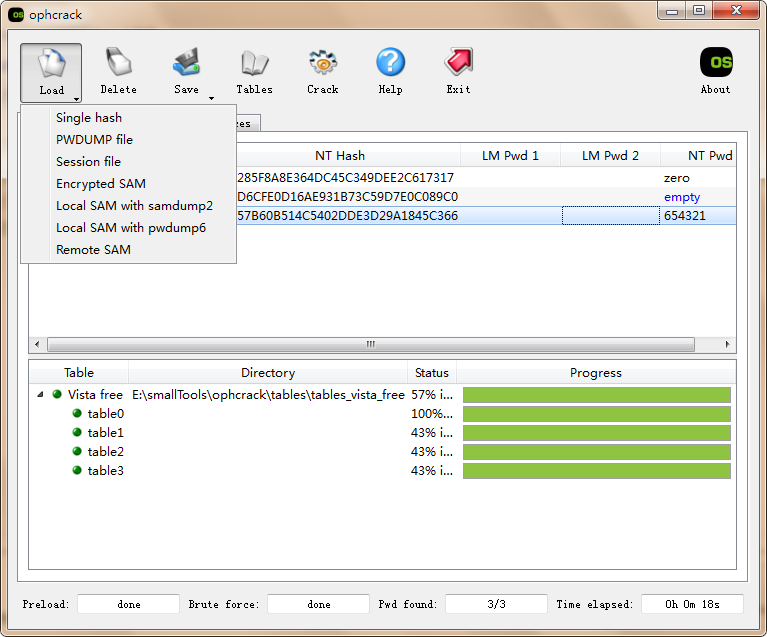Choose Remote SAM from Load menu

129,250
